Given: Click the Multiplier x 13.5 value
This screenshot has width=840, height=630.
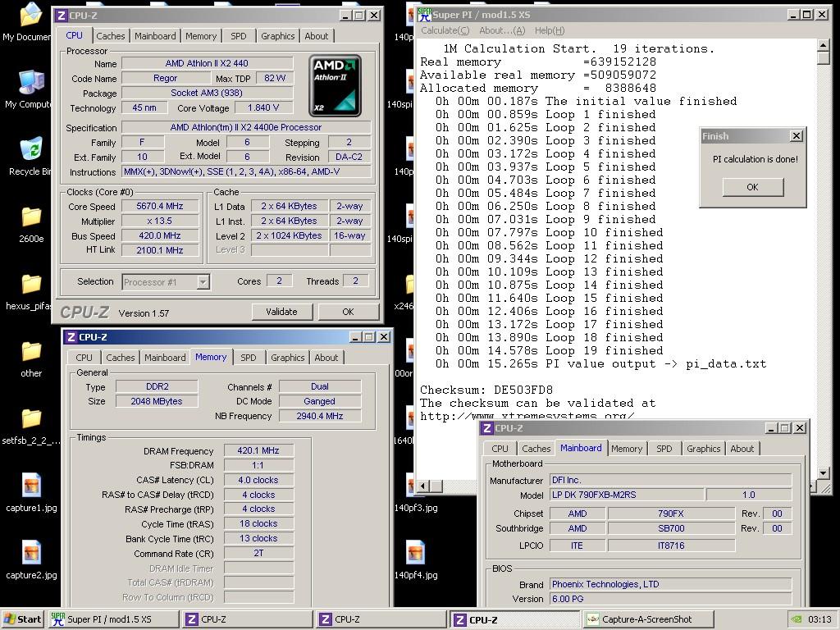Looking at the screenshot, I should click(x=160, y=221).
